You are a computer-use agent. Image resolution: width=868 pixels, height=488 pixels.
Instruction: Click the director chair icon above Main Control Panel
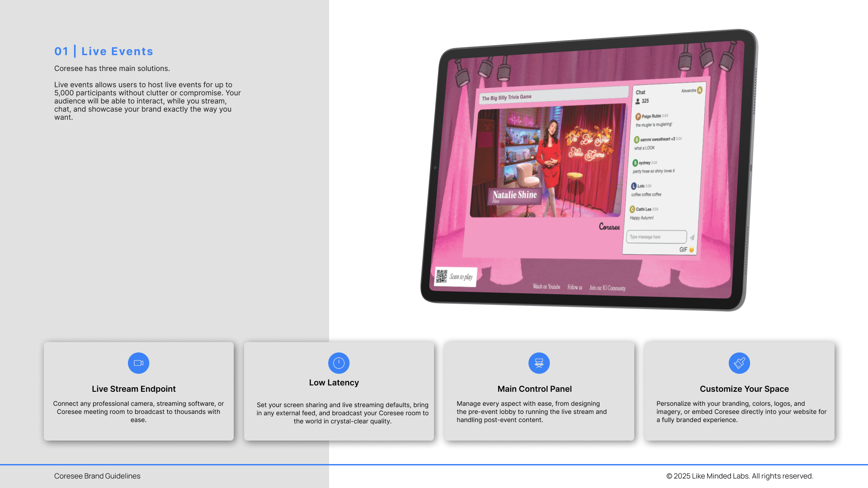coord(539,363)
